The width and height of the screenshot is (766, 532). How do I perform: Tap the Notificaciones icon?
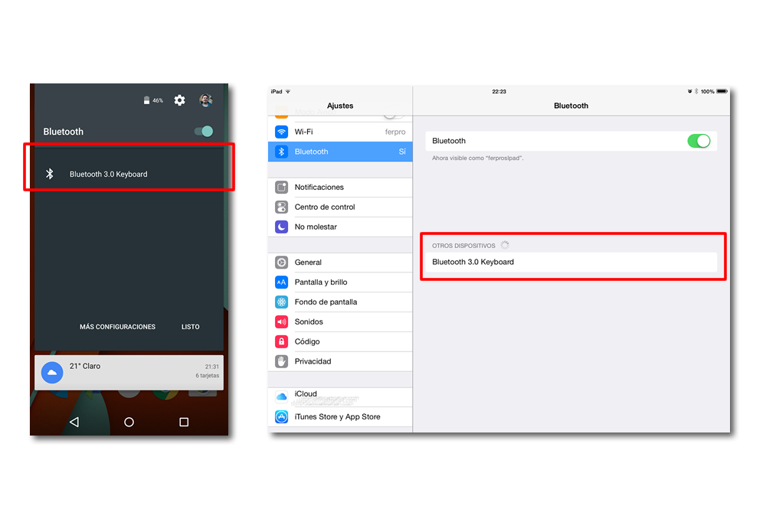[x=281, y=188]
